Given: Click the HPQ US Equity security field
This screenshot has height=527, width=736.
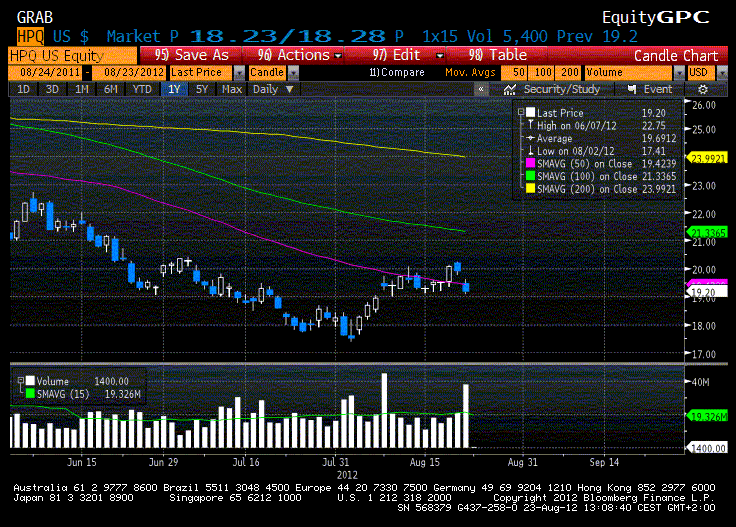Looking at the screenshot, I should (73, 56).
